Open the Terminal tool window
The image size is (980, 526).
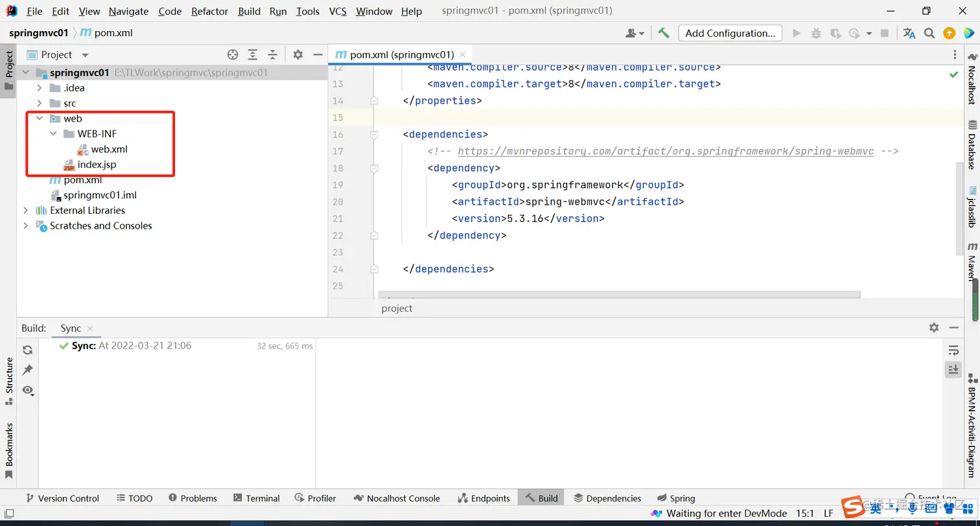256,498
